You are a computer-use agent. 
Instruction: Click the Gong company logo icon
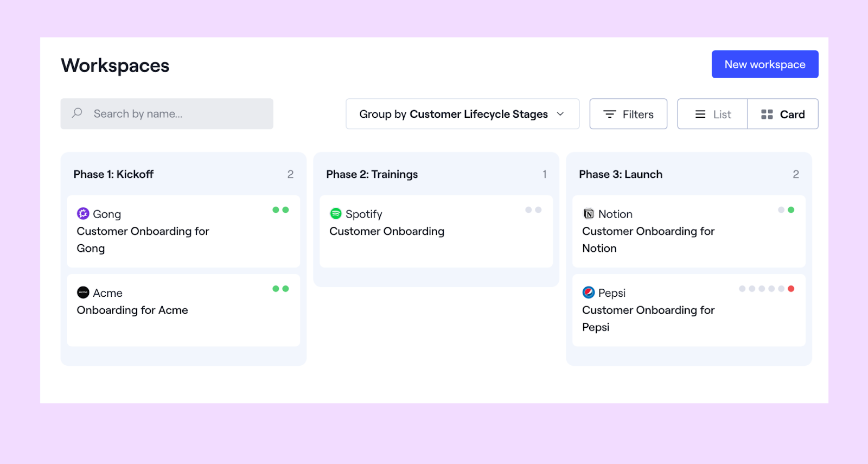coord(83,213)
